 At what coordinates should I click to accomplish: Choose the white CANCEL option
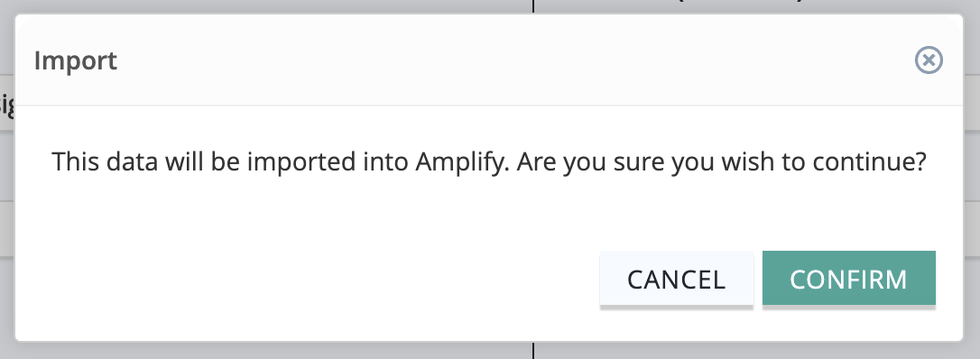coord(676,278)
